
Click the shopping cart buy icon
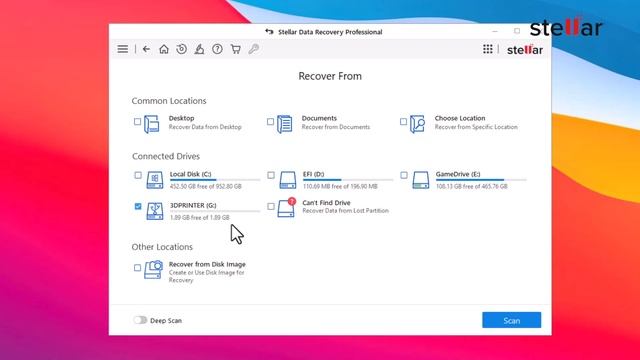tap(236, 49)
